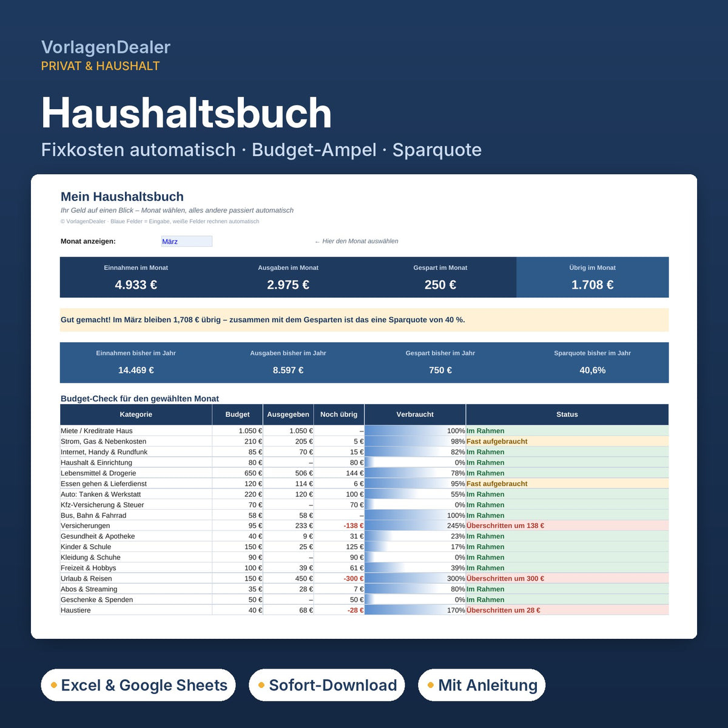This screenshot has height=728, width=728.
Task: Click the Sofort-Download badge
Action: point(327,685)
